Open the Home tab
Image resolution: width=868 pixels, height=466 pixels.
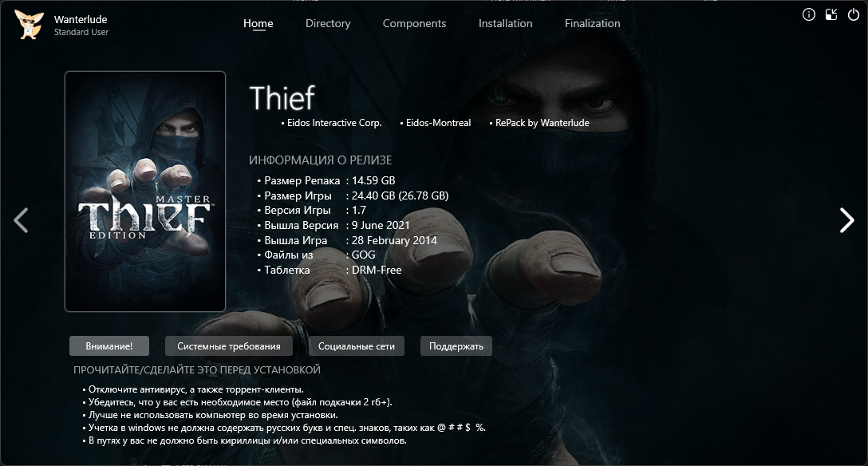coord(258,23)
